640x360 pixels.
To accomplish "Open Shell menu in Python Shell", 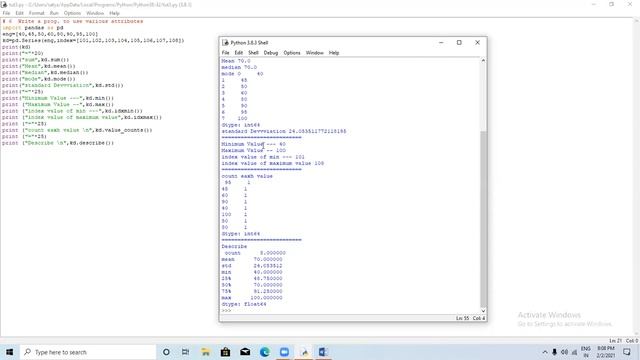I will 253,53.
